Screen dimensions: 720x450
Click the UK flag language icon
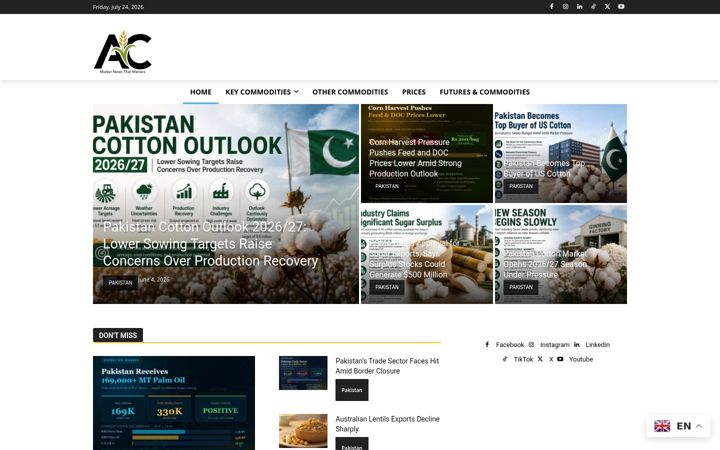tap(662, 426)
